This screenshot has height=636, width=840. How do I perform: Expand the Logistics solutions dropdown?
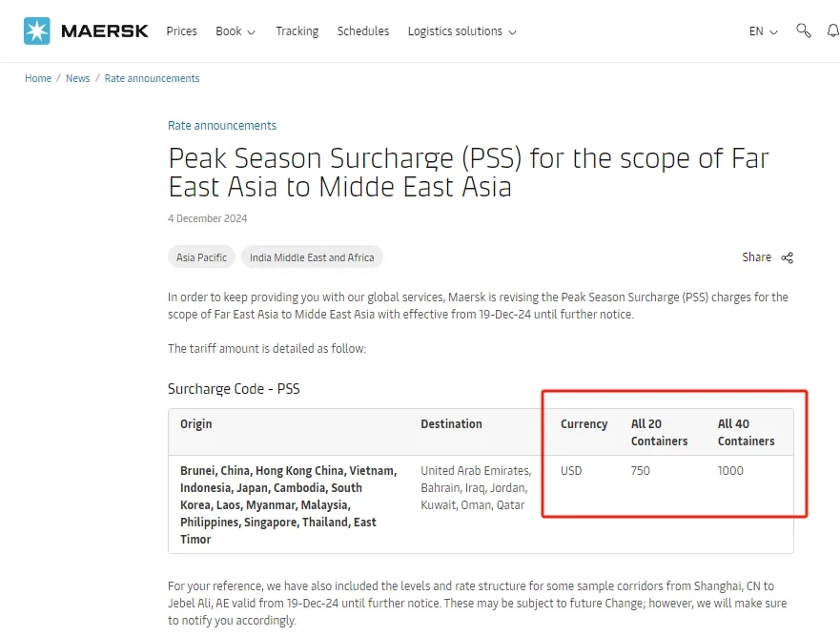tap(461, 31)
